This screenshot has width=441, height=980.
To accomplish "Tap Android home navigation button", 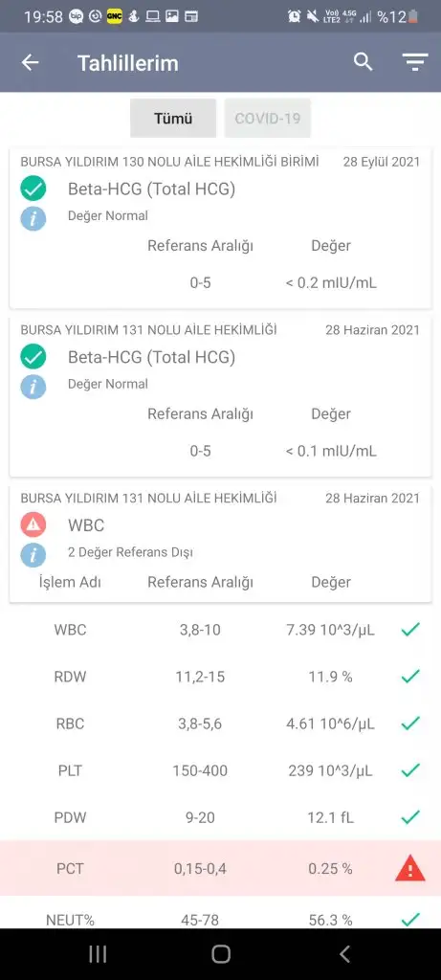I will click(x=220, y=954).
